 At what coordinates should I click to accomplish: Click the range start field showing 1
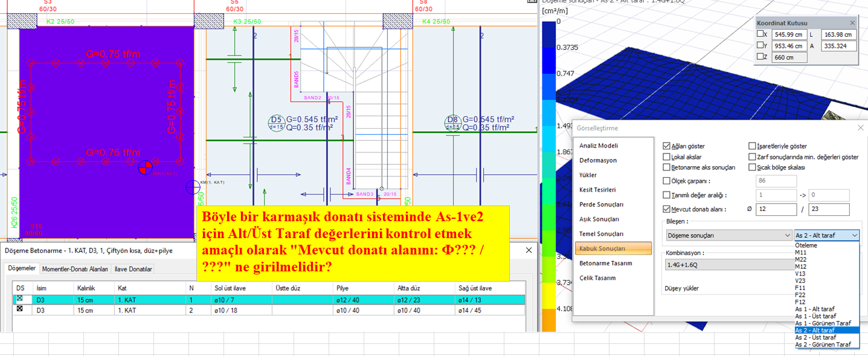click(776, 195)
